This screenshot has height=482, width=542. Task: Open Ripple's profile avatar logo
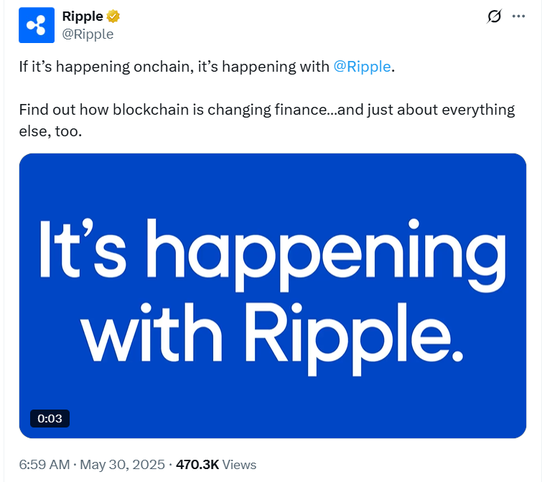[x=37, y=25]
